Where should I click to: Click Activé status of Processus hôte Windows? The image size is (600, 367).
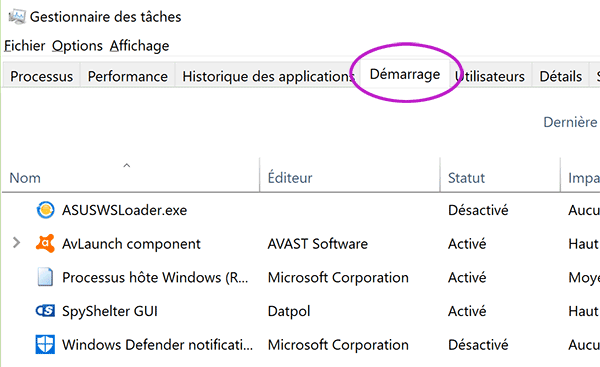467,277
